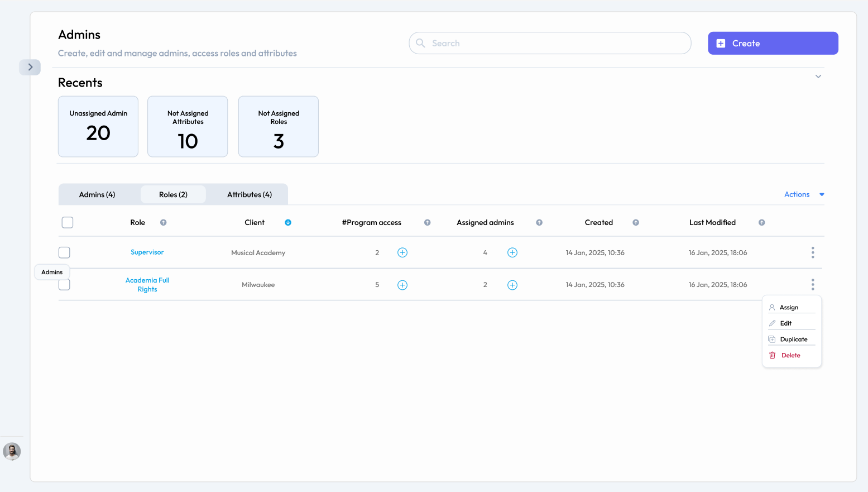The width and height of the screenshot is (868, 492).
Task: Click plus icon for Supervisor program access
Action: click(x=402, y=252)
